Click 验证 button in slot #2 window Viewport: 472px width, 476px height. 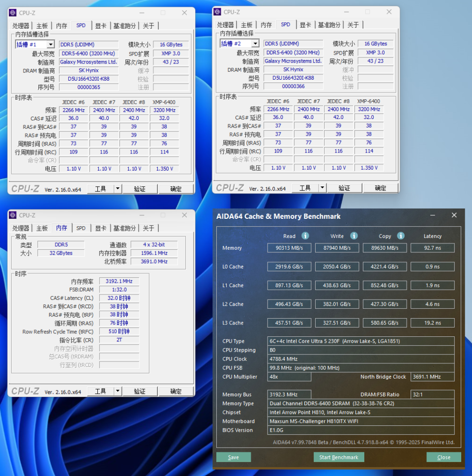pos(345,188)
